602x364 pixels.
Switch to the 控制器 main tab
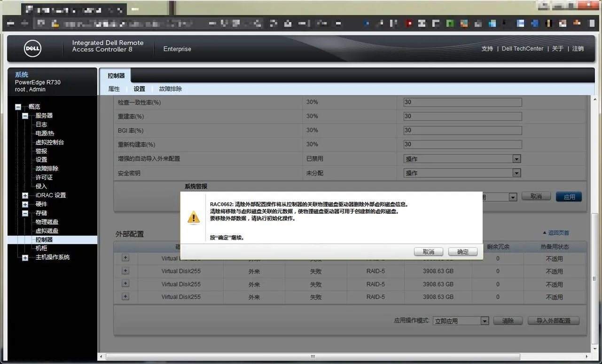116,76
